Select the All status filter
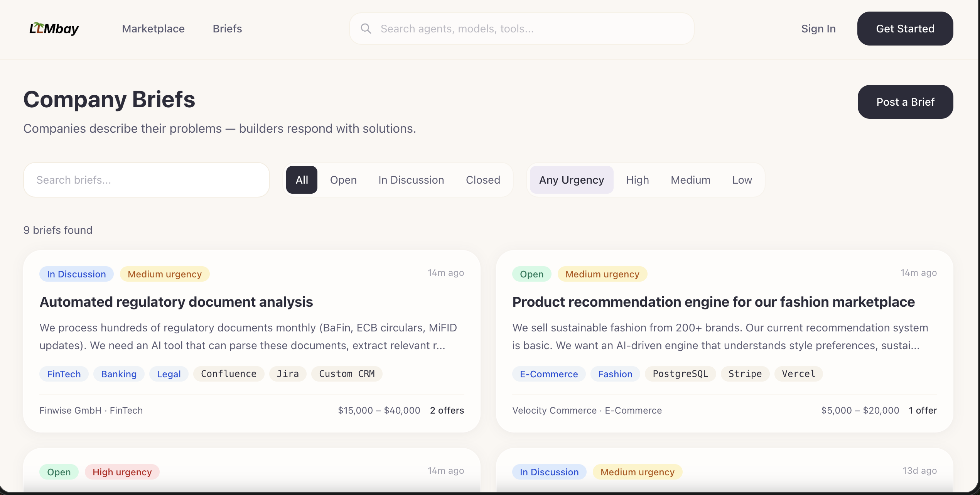Screen dimensions: 980x495 [x=302, y=180]
